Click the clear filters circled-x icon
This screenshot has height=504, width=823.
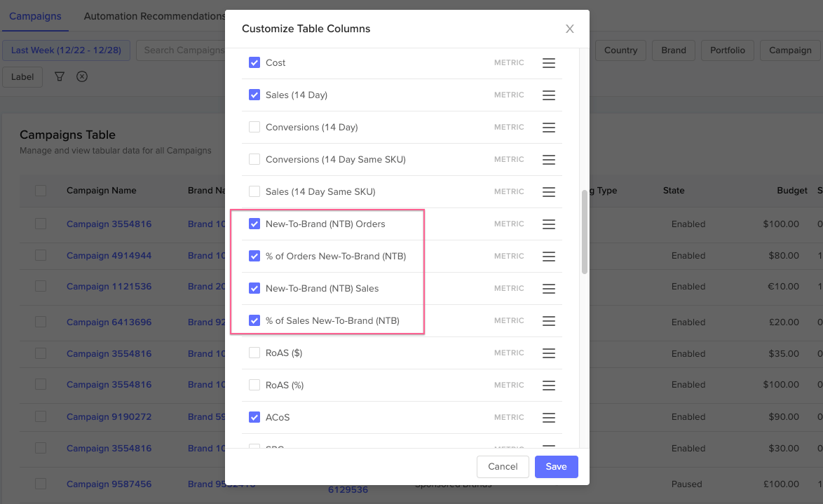[x=82, y=76]
